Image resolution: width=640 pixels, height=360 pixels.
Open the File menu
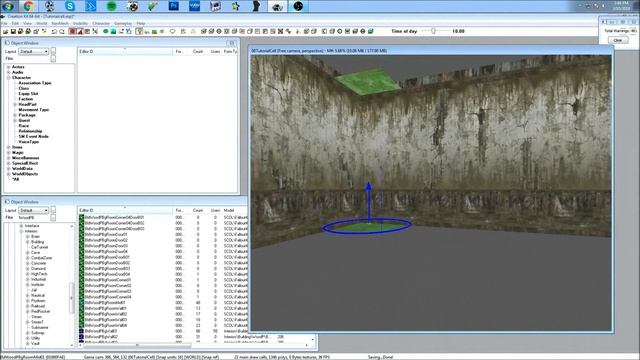(4, 24)
